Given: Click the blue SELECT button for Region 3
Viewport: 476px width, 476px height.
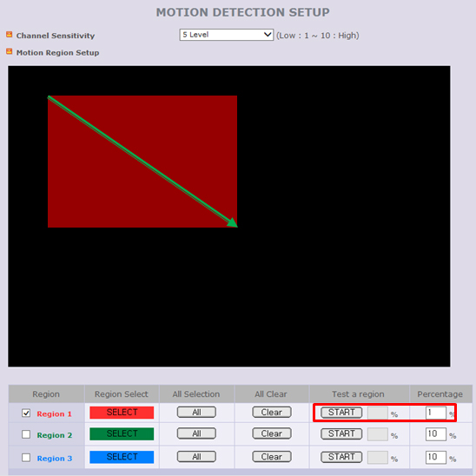Looking at the screenshot, I should pos(122,457).
